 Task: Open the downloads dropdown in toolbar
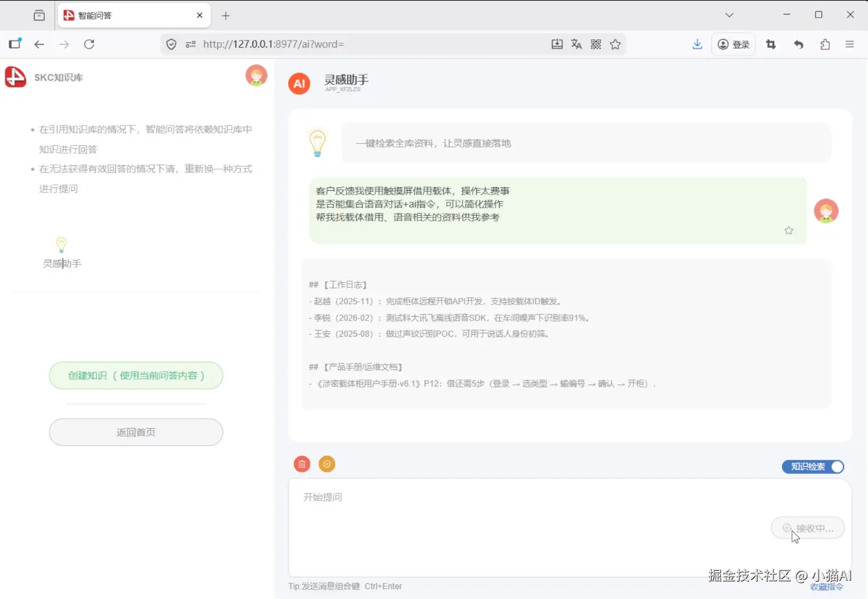(x=697, y=44)
